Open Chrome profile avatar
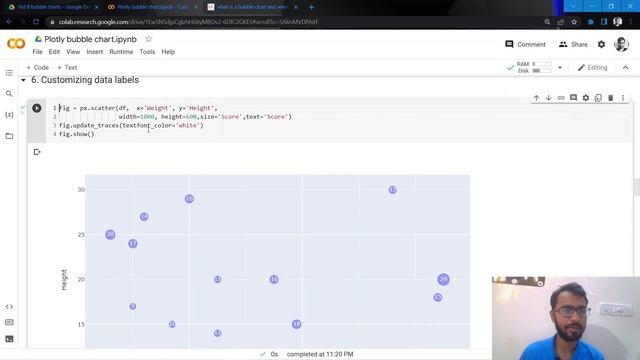 coord(618,22)
